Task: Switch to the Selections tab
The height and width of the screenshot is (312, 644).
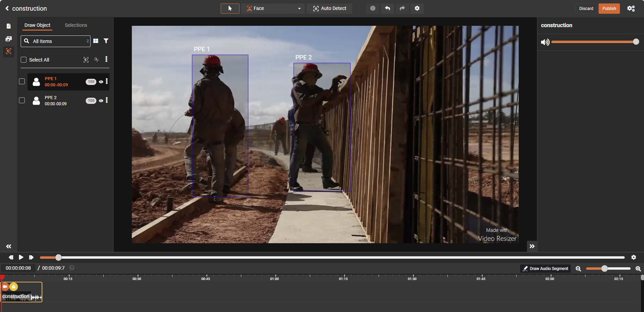Action: pos(76,25)
